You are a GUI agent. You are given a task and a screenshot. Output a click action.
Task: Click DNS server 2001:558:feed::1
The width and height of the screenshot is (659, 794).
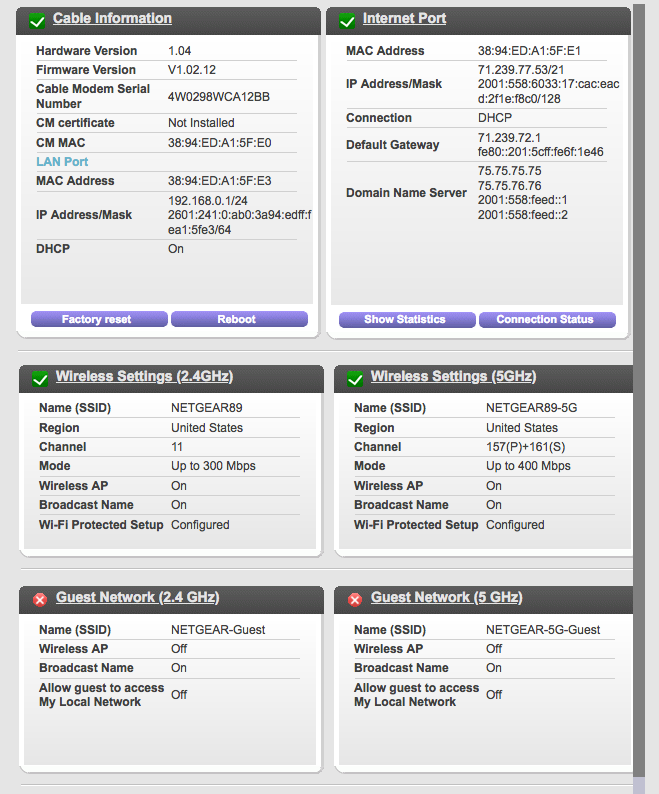coord(523,200)
